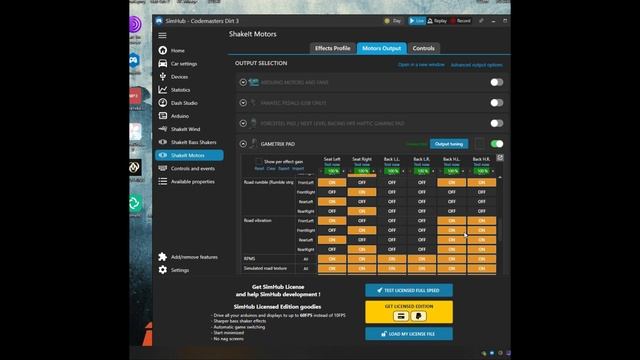The height and width of the screenshot is (360, 640).
Task: Toggle Road vibration FrontLeft for Back H.L.
Action: tap(451, 220)
